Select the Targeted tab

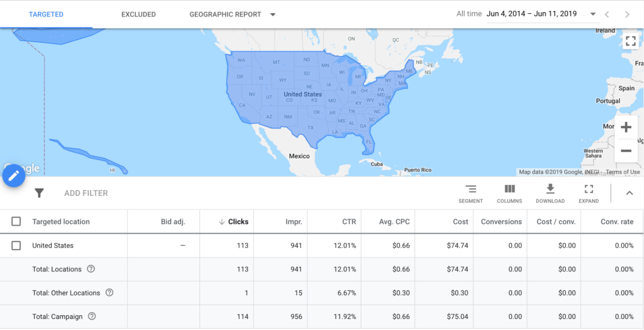coord(46,14)
